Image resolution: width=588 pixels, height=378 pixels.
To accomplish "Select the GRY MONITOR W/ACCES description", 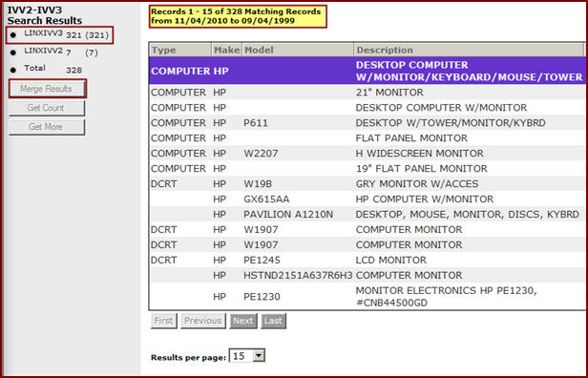I will pos(417,184).
